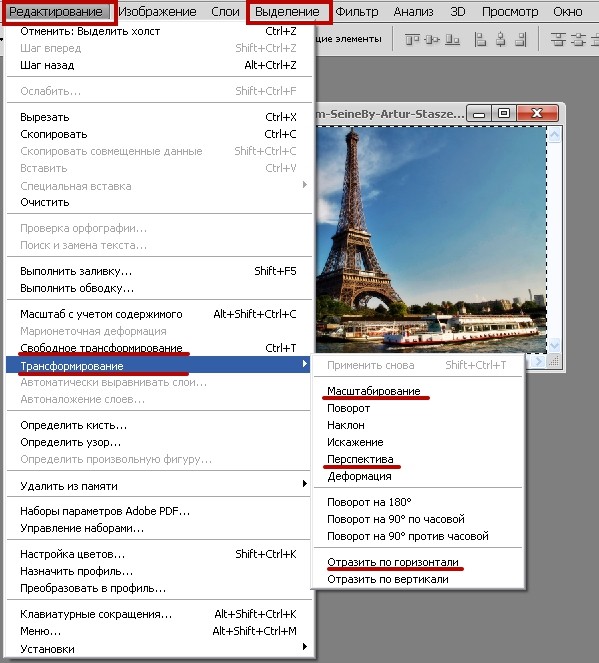Viewport: 599px width, 663px height.
Task: Select the Align right edges icon
Action: pos(521,40)
